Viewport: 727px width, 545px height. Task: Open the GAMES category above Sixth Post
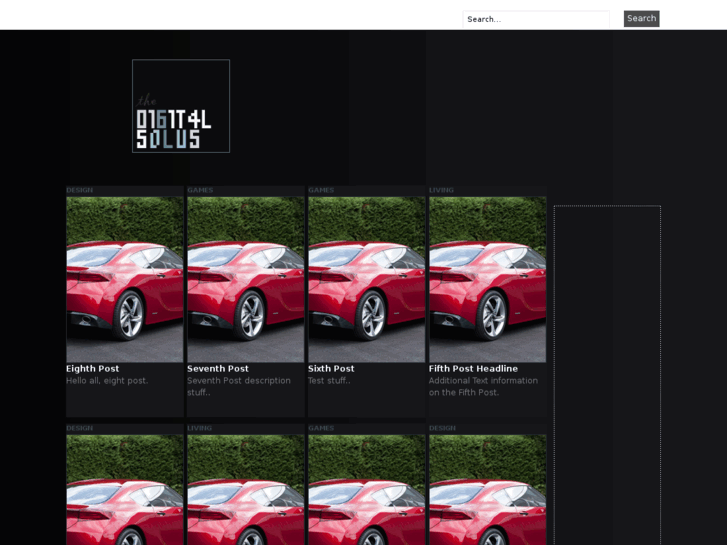tap(321, 190)
